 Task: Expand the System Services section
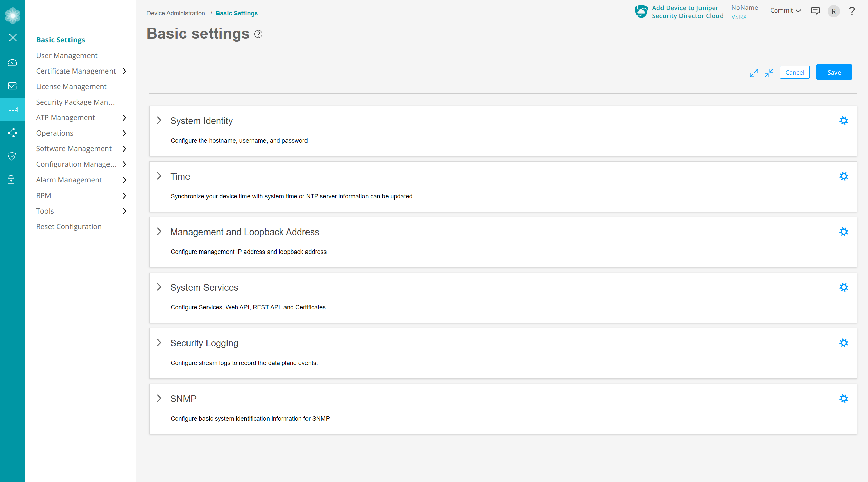coord(159,287)
